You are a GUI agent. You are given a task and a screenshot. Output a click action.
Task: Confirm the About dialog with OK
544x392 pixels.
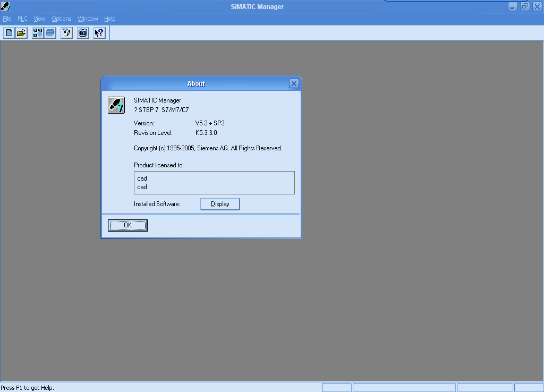(127, 225)
